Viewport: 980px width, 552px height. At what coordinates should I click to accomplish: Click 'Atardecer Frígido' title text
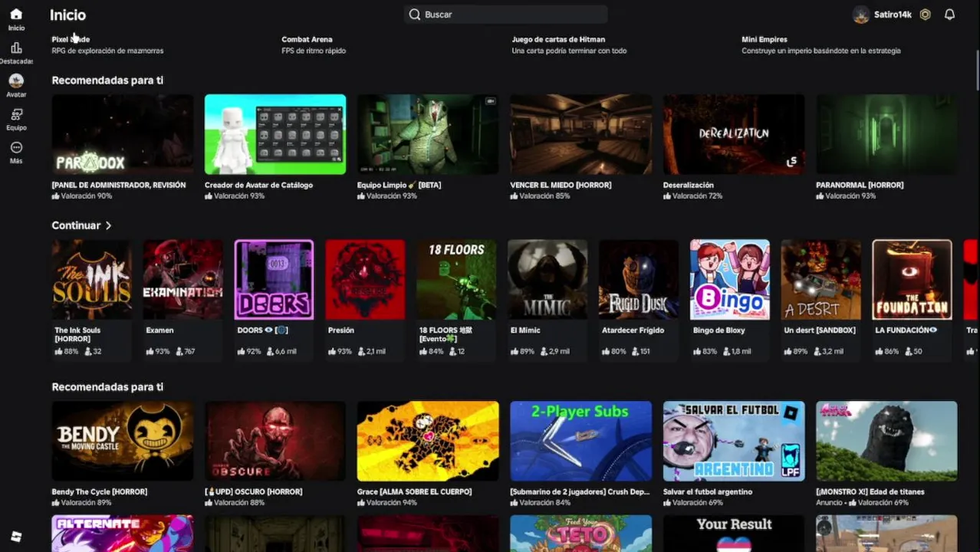[633, 330]
